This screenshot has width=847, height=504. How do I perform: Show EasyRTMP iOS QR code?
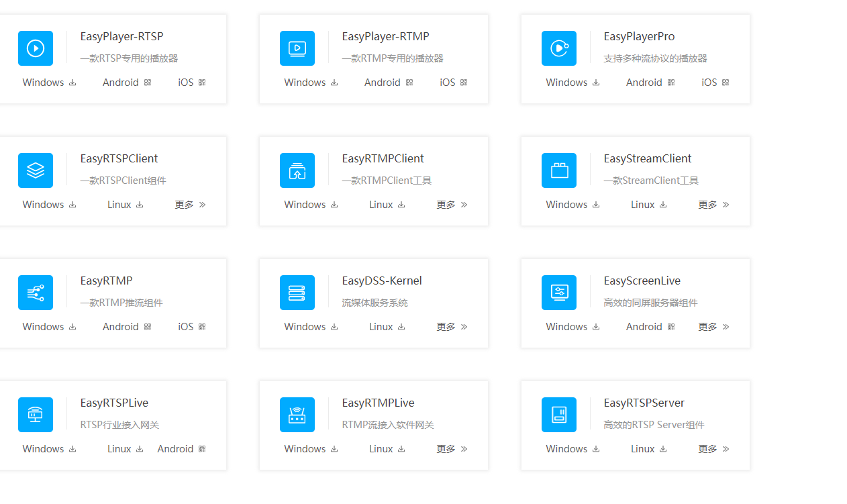pos(192,327)
